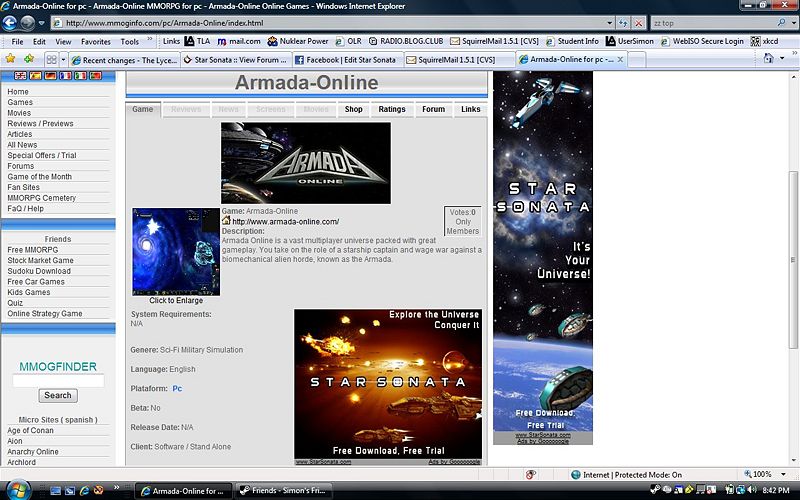Click the Refresh page icon
Image resolution: width=800 pixels, height=500 pixels.
(621, 22)
